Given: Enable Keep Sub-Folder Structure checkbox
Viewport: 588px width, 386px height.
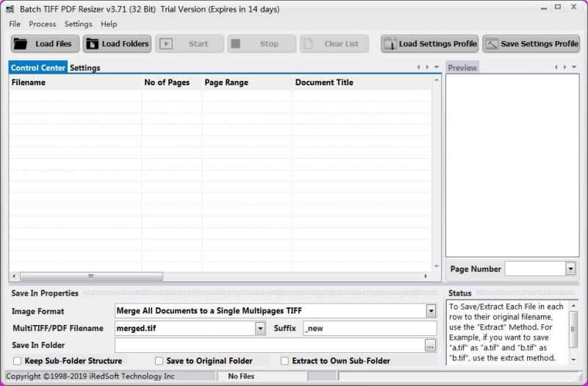Looking at the screenshot, I should coord(17,361).
